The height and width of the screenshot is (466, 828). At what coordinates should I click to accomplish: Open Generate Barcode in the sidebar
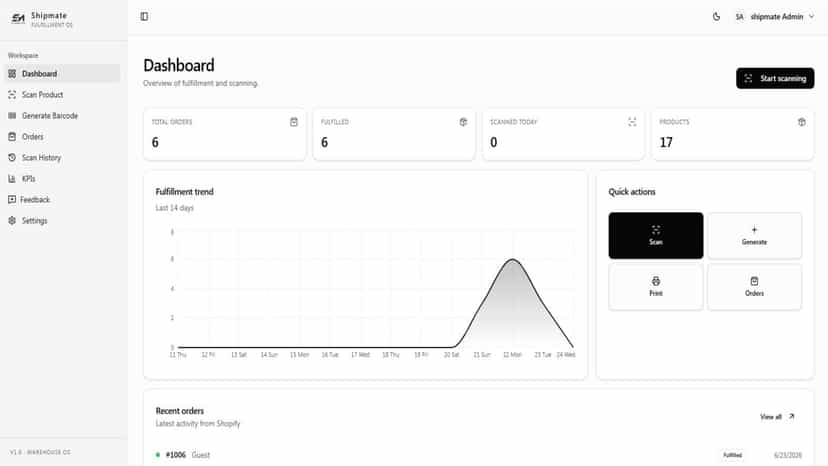coord(62,116)
